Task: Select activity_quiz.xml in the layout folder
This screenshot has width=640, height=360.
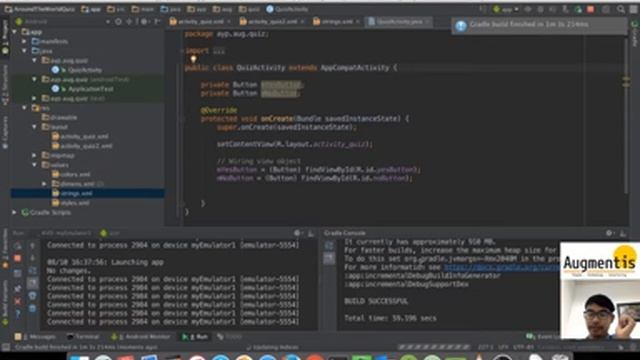Action: (x=84, y=136)
